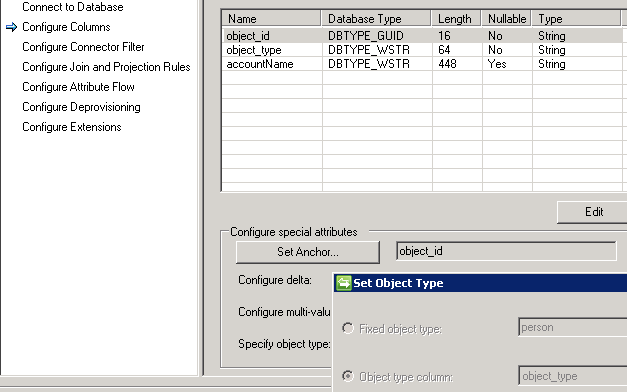The image size is (627, 392).
Task: Click DBTYPE_WSTR in the object_type row
Action: pyautogui.click(x=369, y=50)
